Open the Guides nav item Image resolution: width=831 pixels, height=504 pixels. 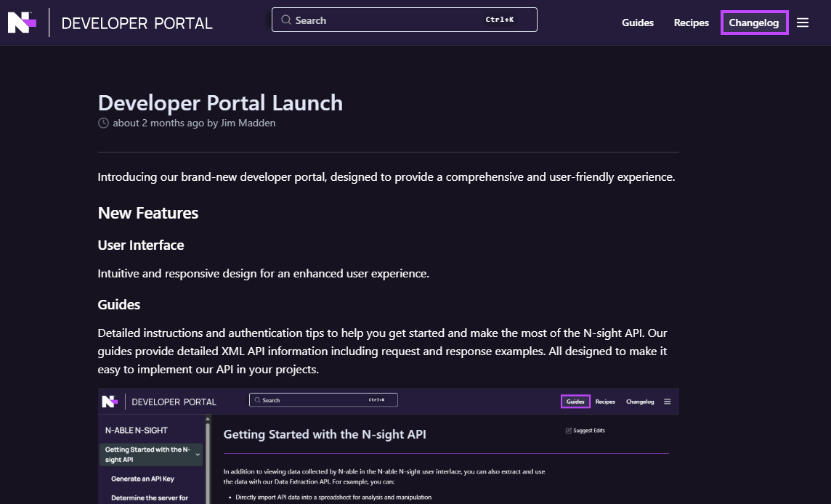(638, 23)
